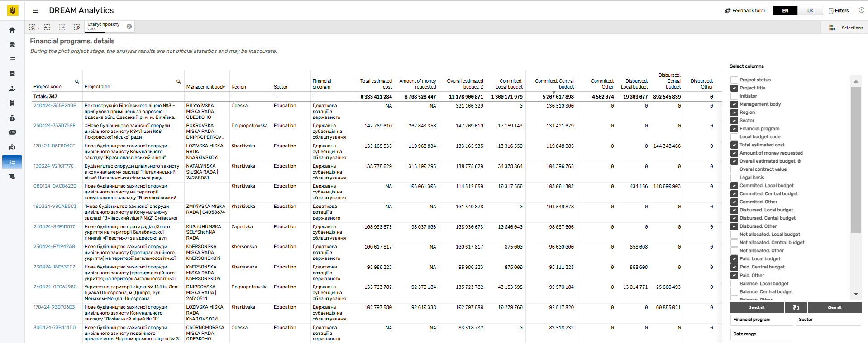Viewport: 868px width, 343px height.
Task: Open the database sidebar icon
Action: pos(12,74)
